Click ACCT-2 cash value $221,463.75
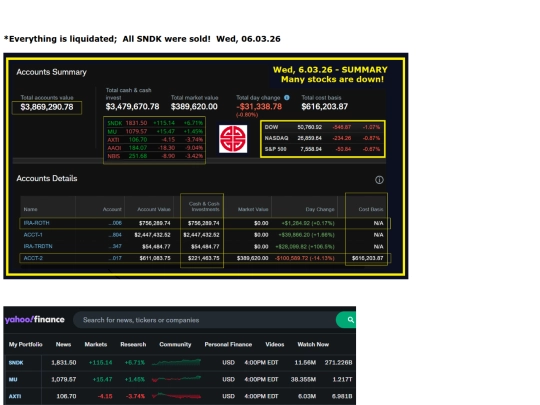This screenshot has width=540, height=405. click(204, 258)
